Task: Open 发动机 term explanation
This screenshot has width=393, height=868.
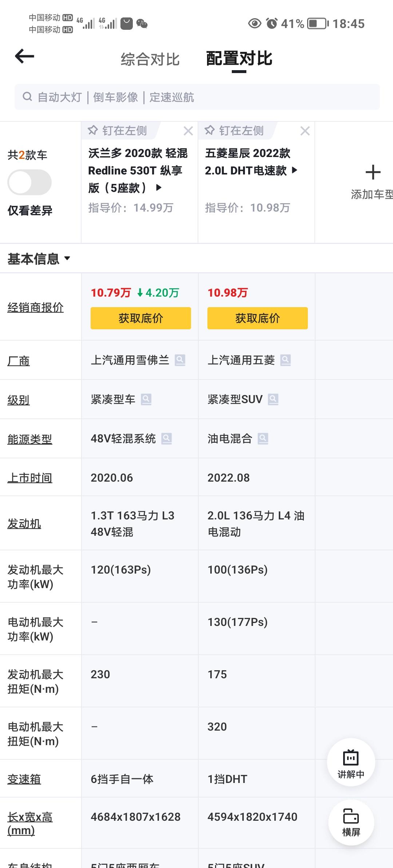Action: click(24, 524)
